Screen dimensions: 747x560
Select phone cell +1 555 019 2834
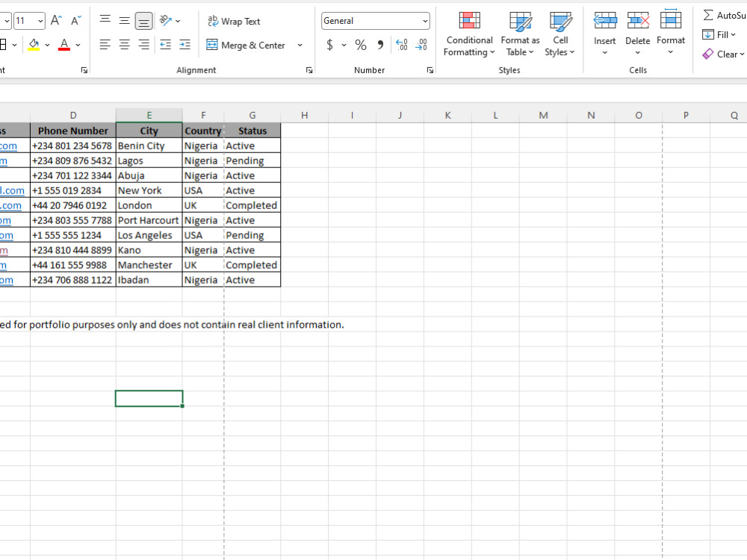click(73, 190)
